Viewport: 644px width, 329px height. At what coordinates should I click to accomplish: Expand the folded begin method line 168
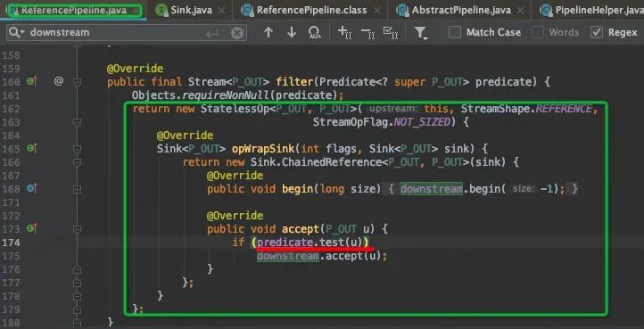pos(77,189)
